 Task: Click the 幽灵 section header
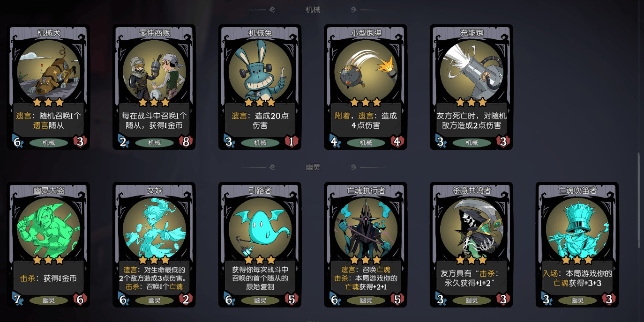[x=313, y=167]
